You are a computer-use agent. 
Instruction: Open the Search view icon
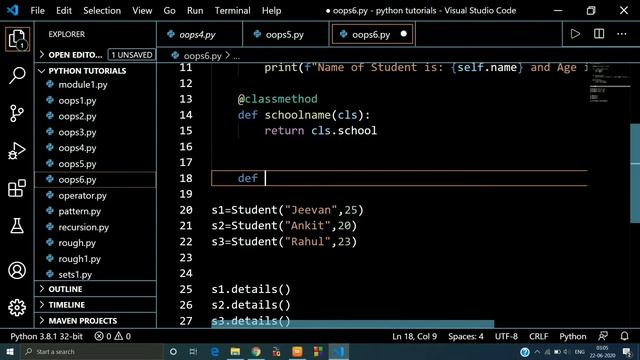click(17, 76)
